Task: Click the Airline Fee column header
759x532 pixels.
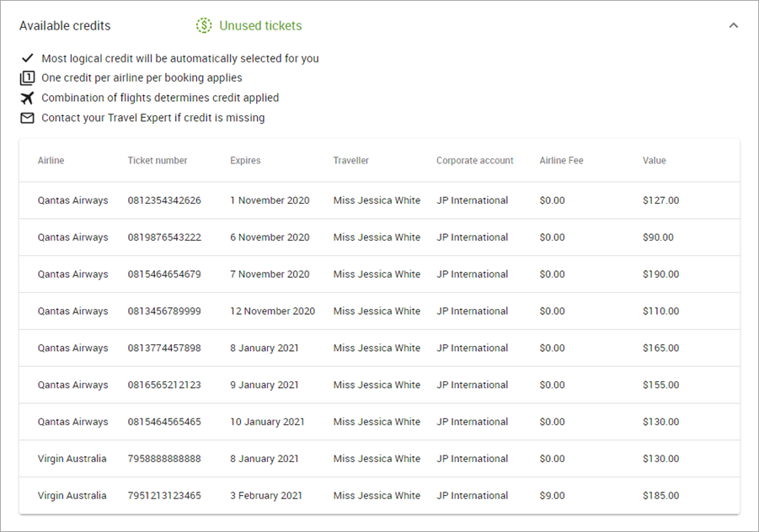Action: pyautogui.click(x=562, y=161)
